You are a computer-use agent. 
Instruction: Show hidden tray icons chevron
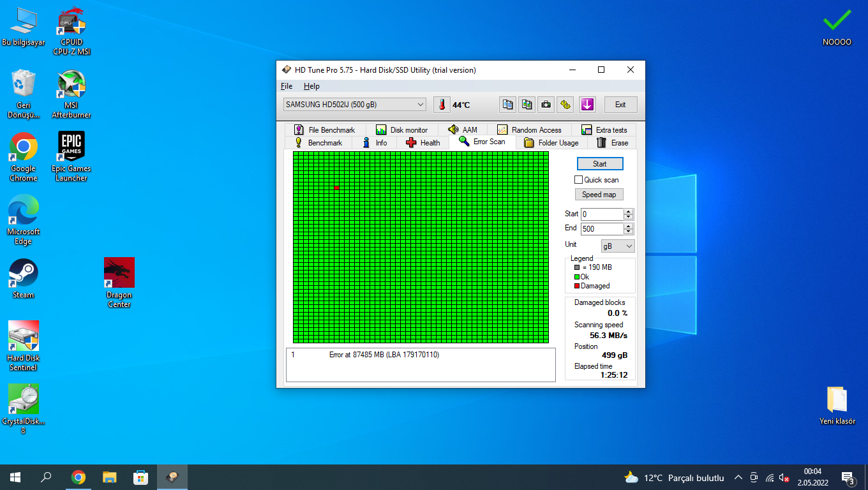pos(738,477)
